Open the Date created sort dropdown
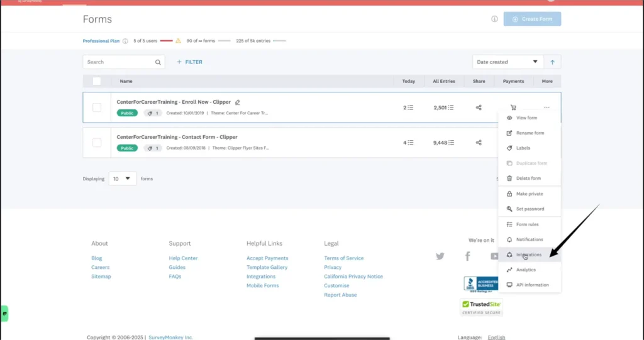The width and height of the screenshot is (644, 340). pyautogui.click(x=508, y=62)
